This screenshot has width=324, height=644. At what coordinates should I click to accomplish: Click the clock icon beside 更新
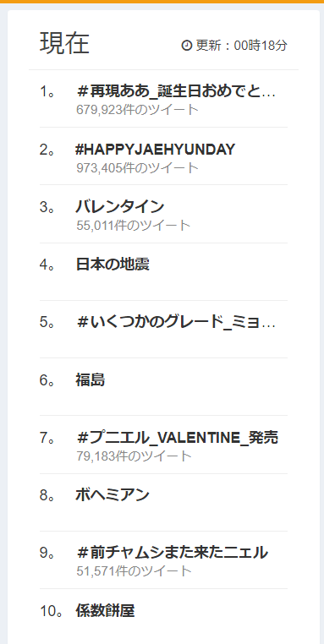tap(187, 46)
